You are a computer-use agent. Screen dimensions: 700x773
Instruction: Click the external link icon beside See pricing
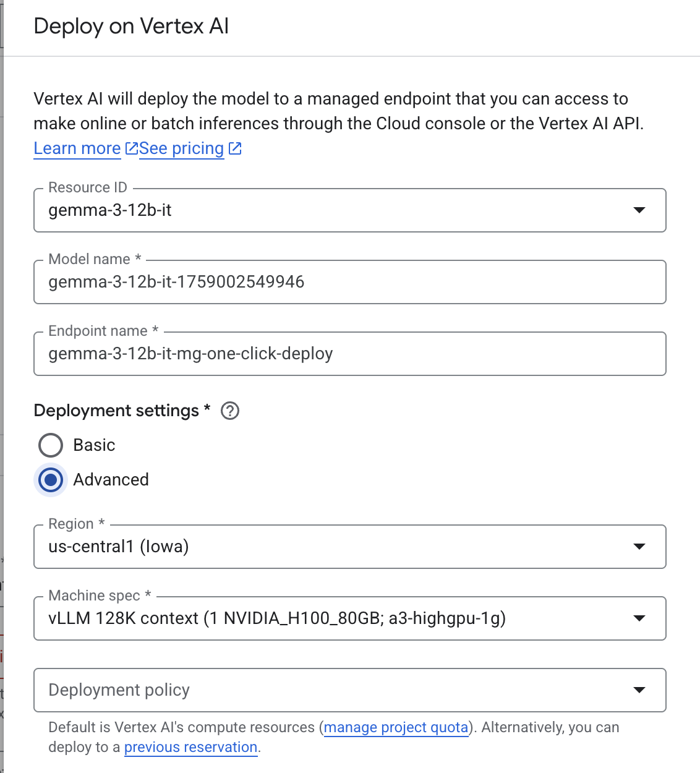(x=236, y=148)
